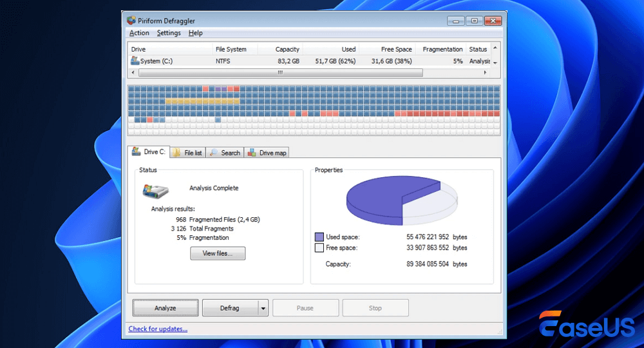Click the drive list up scroll arrow
The image size is (644, 348).
pos(495,48)
